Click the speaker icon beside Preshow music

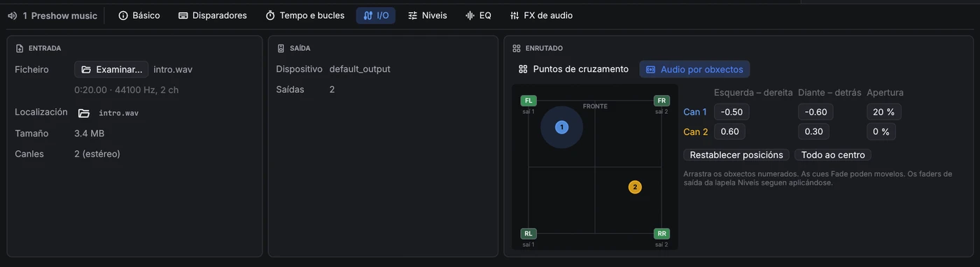click(12, 15)
